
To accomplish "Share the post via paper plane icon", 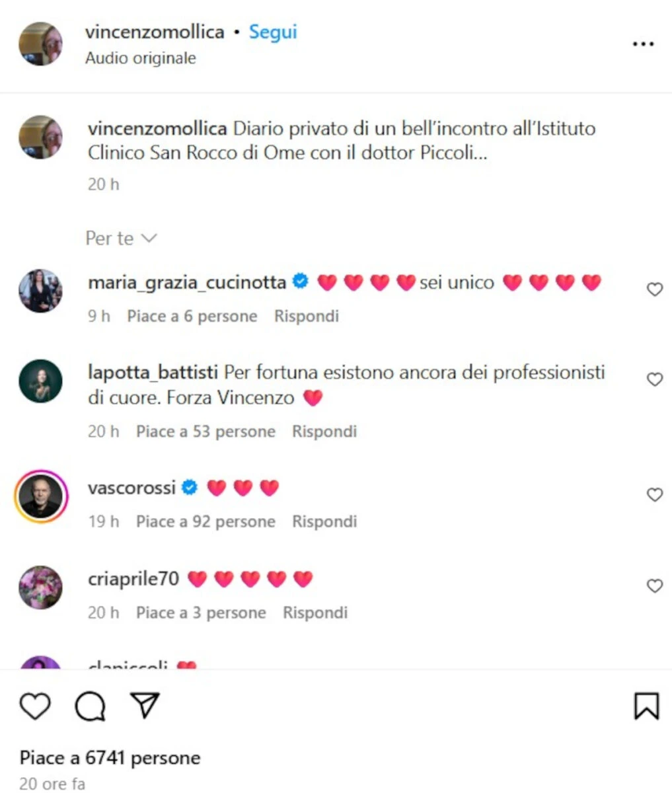I will pyautogui.click(x=145, y=706).
